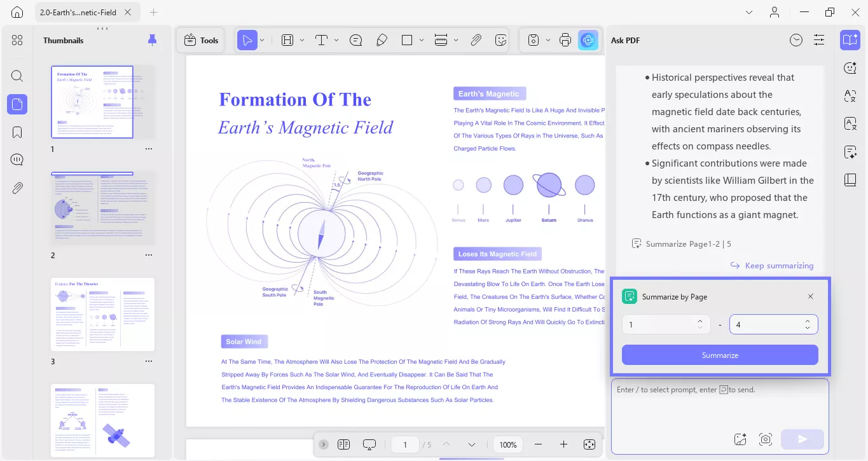This screenshot has width=868, height=461.
Task: Toggle the AI assistant toolbar button
Action: pyautogui.click(x=588, y=40)
